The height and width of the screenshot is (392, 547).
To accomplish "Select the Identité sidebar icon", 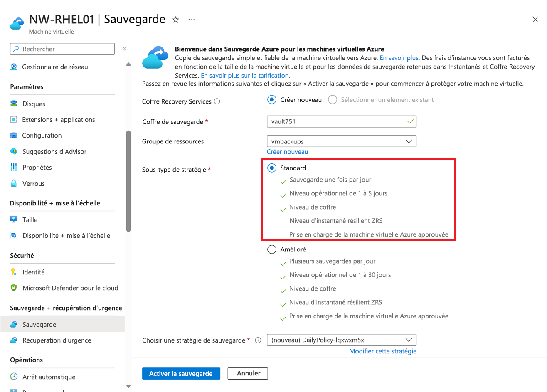I will coord(14,272).
